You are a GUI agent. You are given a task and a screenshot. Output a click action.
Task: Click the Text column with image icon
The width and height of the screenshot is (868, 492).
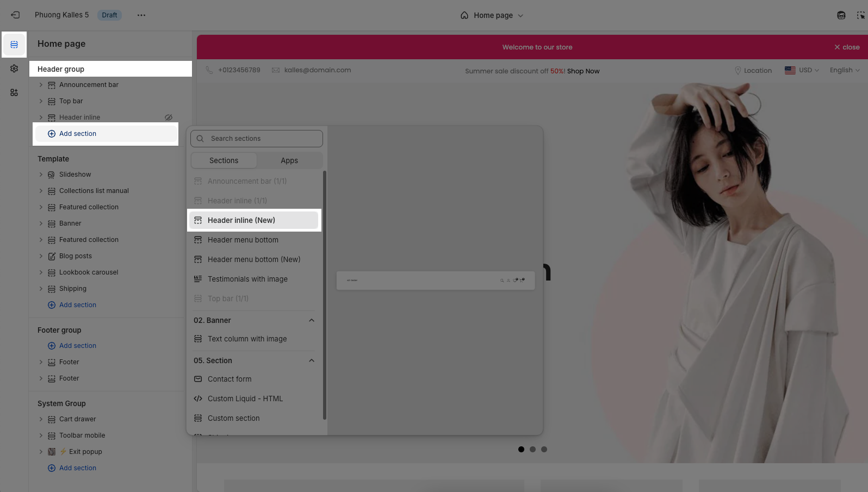(x=198, y=339)
